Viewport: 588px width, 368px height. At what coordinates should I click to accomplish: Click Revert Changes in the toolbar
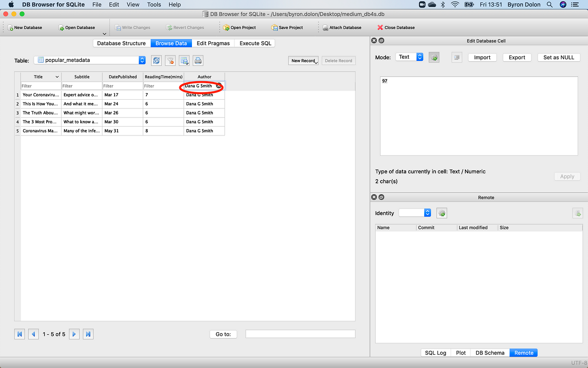click(x=185, y=28)
